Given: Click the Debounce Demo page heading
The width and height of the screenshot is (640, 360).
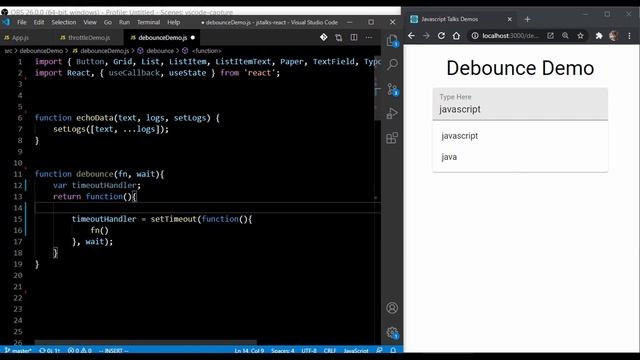Looking at the screenshot, I should tap(520, 68).
